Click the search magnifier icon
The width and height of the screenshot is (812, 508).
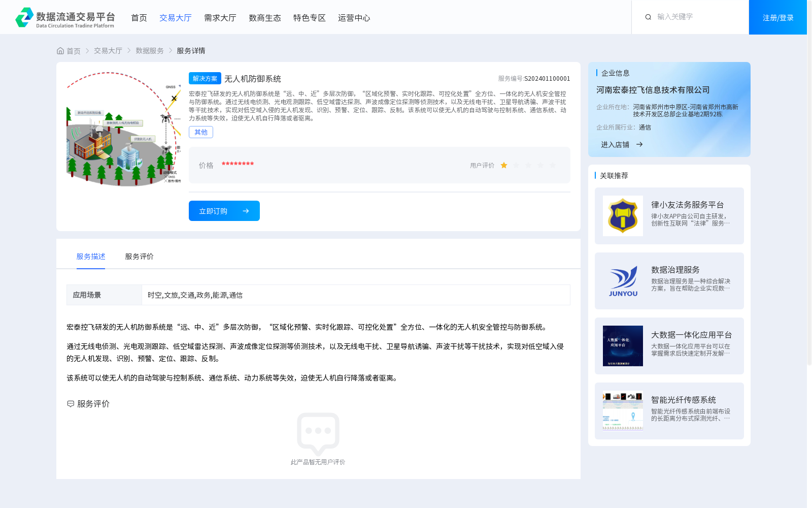pyautogui.click(x=648, y=17)
